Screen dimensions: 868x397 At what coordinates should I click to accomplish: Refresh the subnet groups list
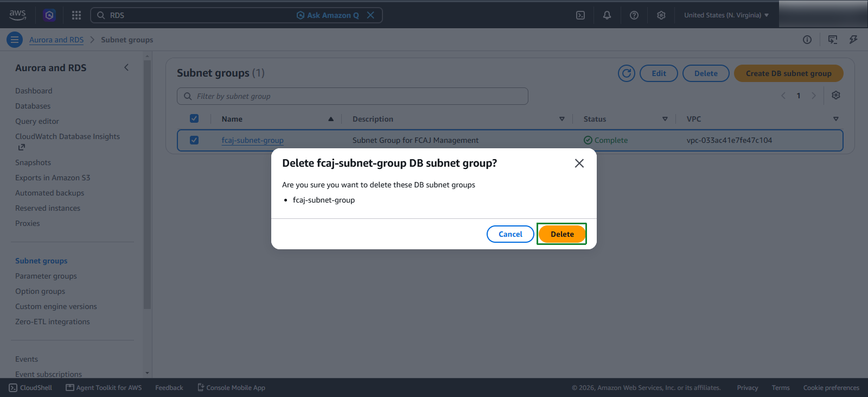pyautogui.click(x=627, y=73)
